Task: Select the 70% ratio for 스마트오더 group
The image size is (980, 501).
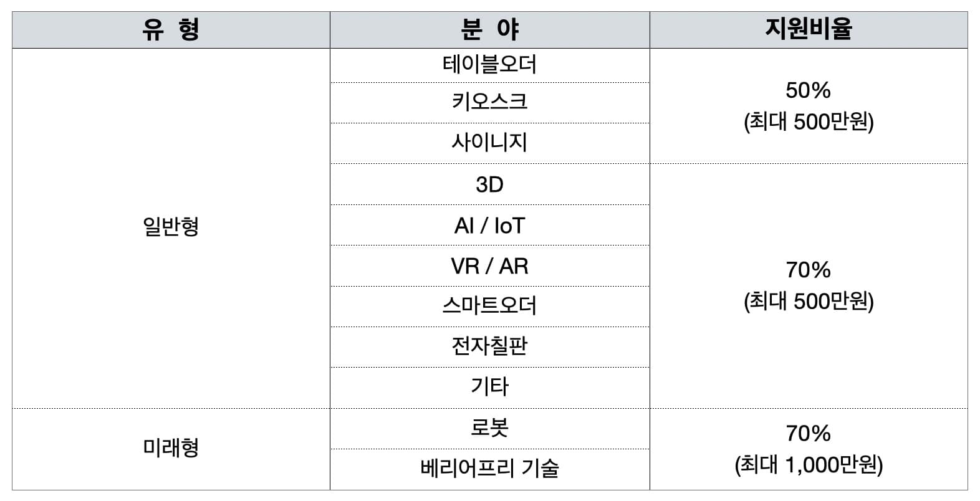Action: [x=808, y=270]
